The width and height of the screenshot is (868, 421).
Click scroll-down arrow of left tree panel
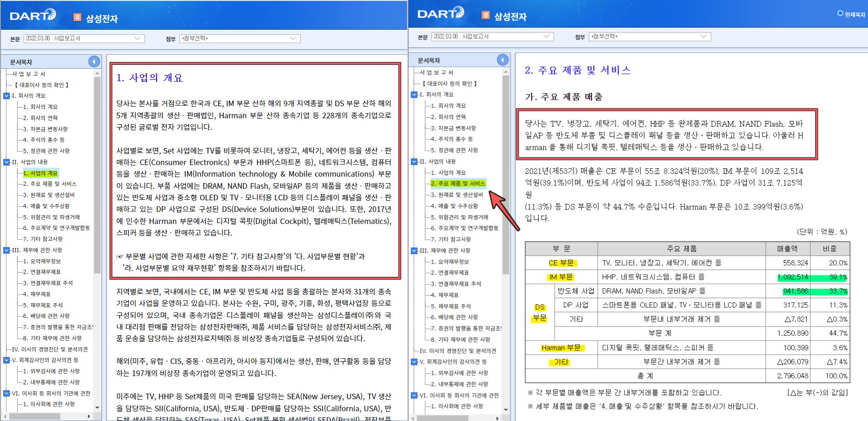coord(97,408)
